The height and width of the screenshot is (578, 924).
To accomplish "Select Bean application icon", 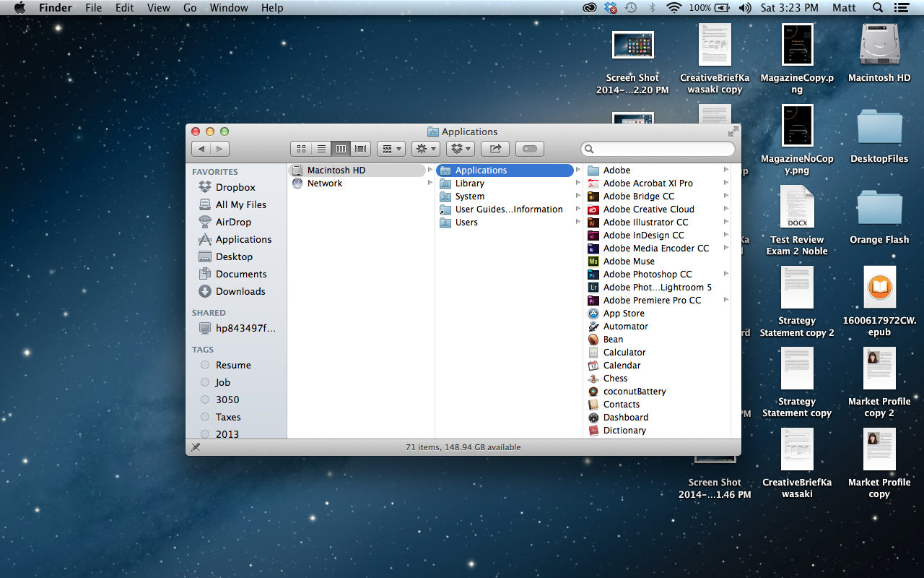I will [x=593, y=340].
